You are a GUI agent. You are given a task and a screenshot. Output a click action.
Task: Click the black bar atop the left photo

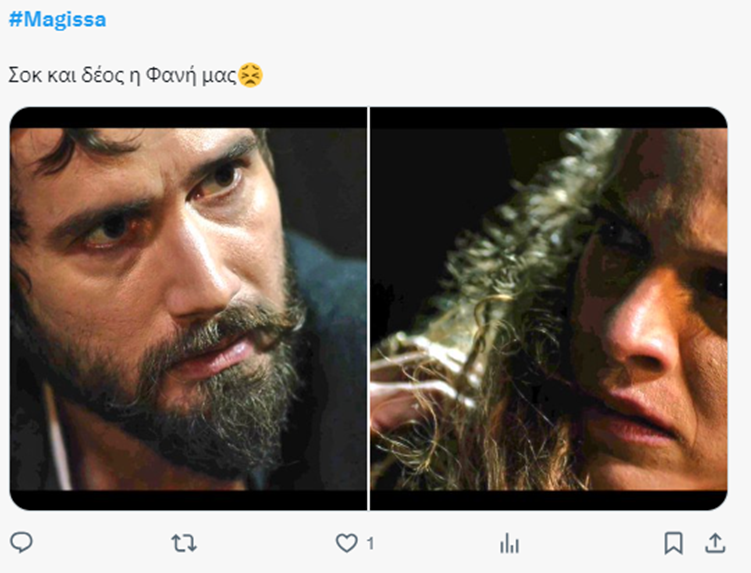coord(188,117)
